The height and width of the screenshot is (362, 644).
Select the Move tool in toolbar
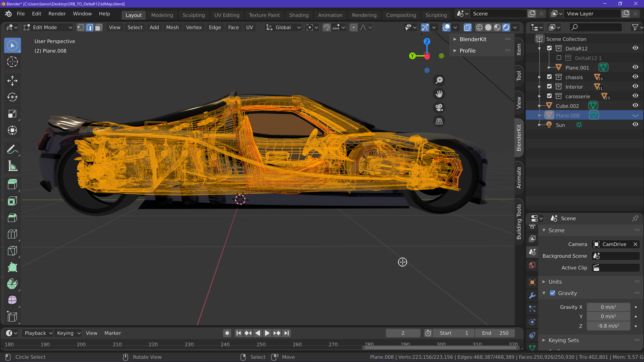tap(12, 80)
